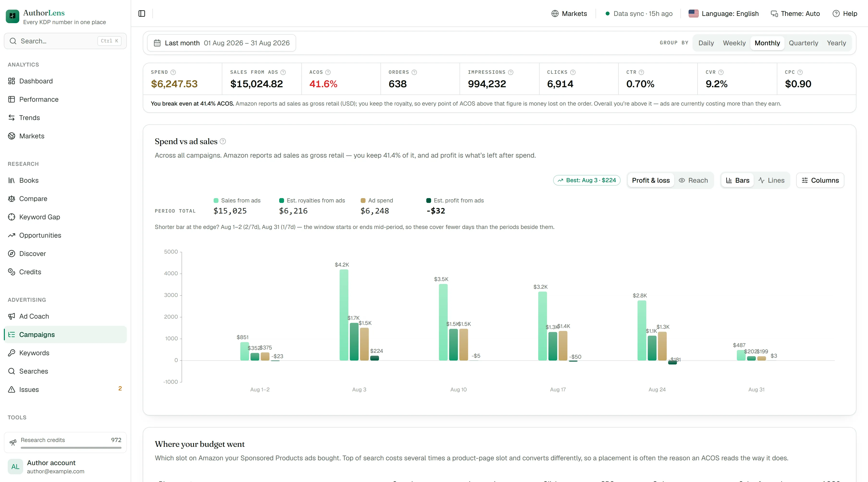The width and height of the screenshot is (868, 482).
Task: Open Ad Coach in the sidebar
Action: pyautogui.click(x=65, y=316)
